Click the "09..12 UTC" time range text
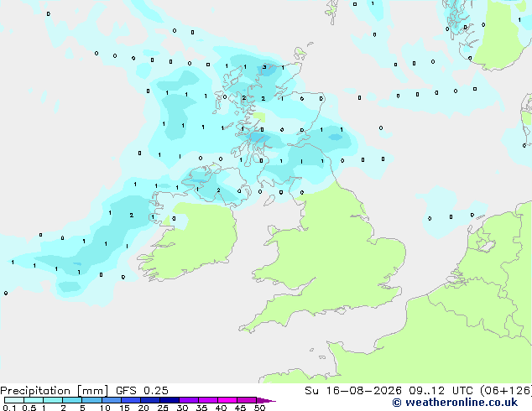Image resolution: width=532 pixels, height=411 pixels. pos(441,391)
